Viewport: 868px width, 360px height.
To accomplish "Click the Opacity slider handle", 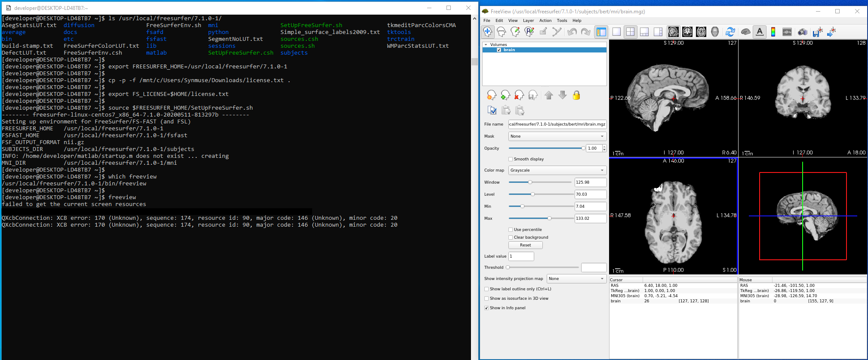I will [583, 148].
